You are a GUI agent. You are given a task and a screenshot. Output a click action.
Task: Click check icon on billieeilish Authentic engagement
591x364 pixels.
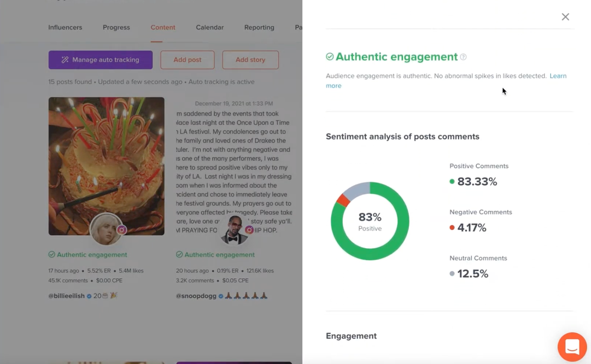pyautogui.click(x=51, y=255)
